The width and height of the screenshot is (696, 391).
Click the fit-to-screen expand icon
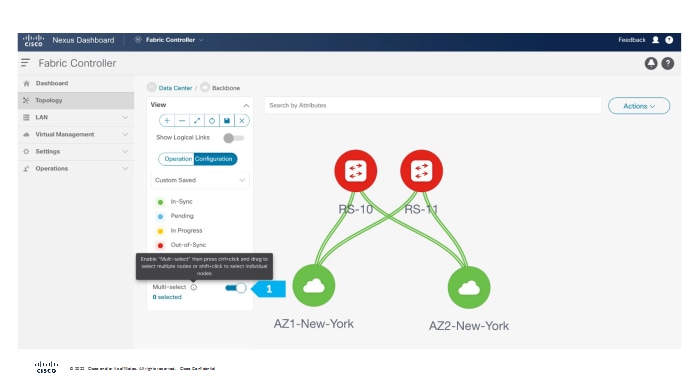pyautogui.click(x=197, y=121)
